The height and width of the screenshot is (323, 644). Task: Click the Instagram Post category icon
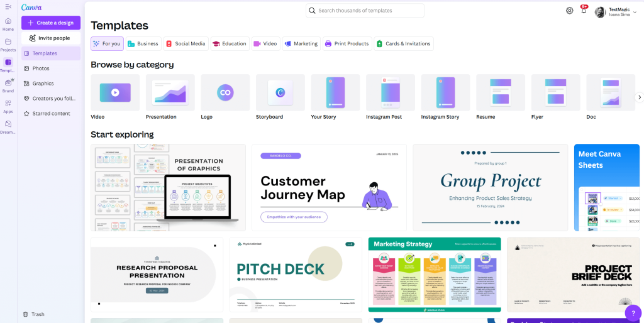tap(390, 92)
